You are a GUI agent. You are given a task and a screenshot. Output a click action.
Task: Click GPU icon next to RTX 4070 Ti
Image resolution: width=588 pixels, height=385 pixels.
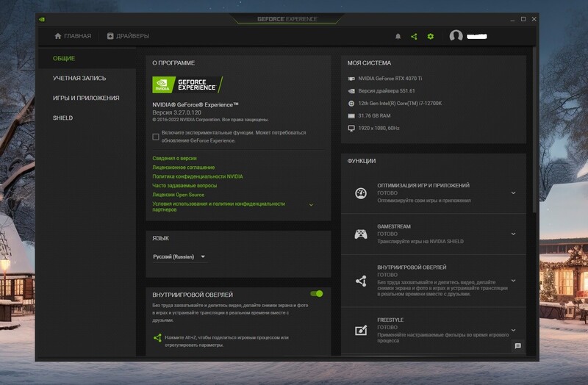tap(351, 79)
